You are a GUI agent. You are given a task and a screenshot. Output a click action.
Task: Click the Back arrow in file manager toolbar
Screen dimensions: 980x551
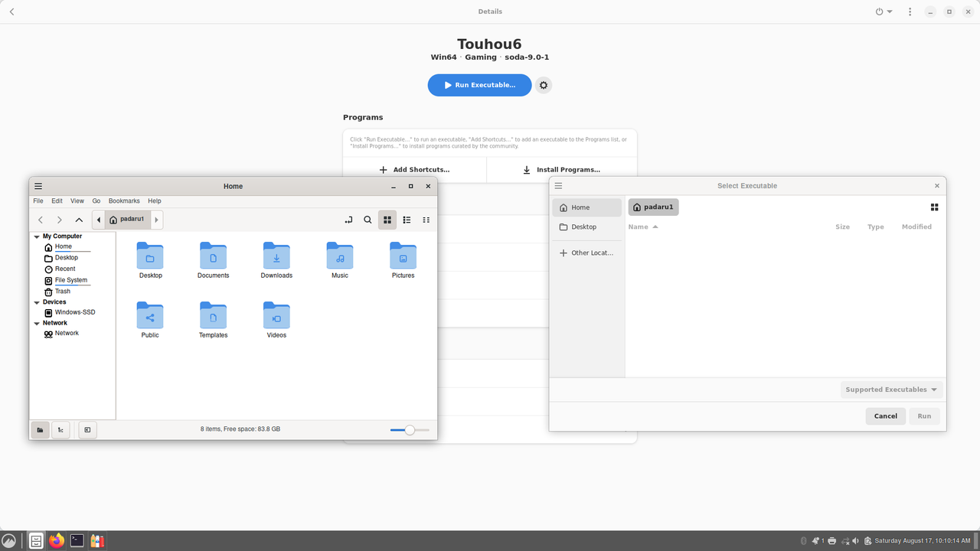(x=41, y=220)
